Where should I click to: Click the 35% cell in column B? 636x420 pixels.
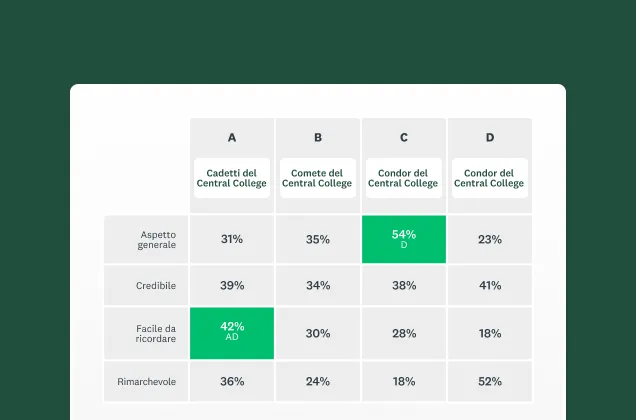pos(318,240)
